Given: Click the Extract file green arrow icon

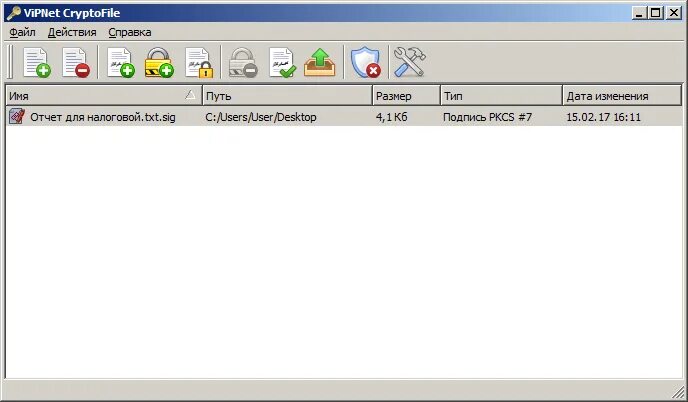Looking at the screenshot, I should (x=319, y=62).
